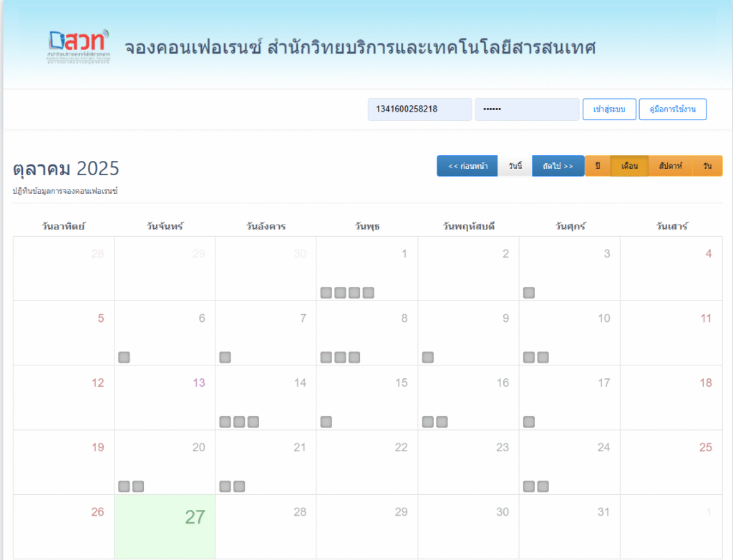Click the booking marker on October 9

pos(428,357)
